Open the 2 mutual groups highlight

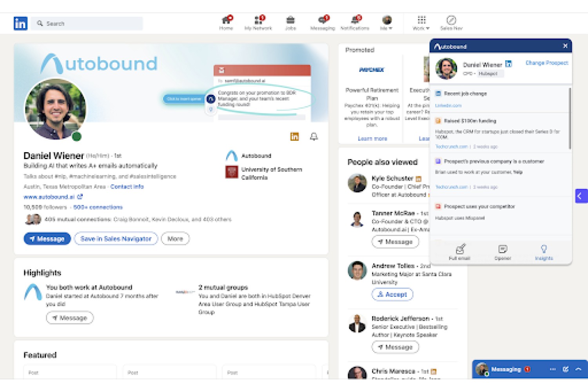click(223, 287)
